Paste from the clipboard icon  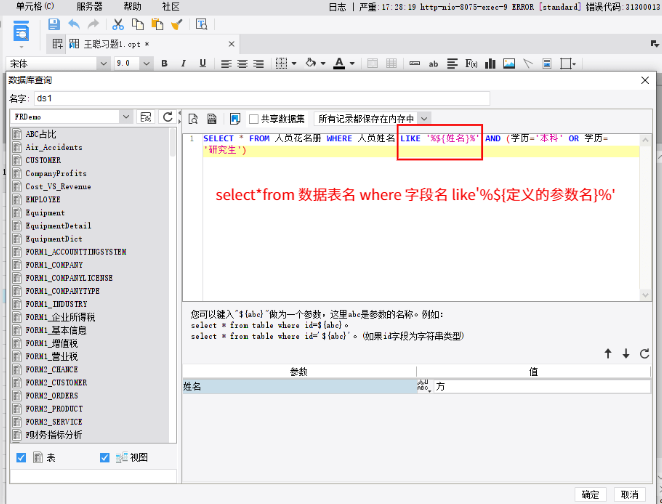[x=157, y=24]
